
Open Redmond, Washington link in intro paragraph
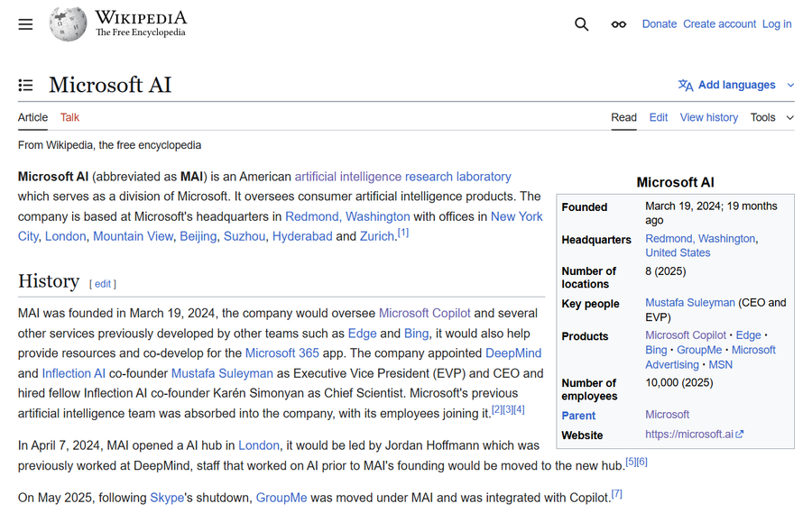click(347, 216)
